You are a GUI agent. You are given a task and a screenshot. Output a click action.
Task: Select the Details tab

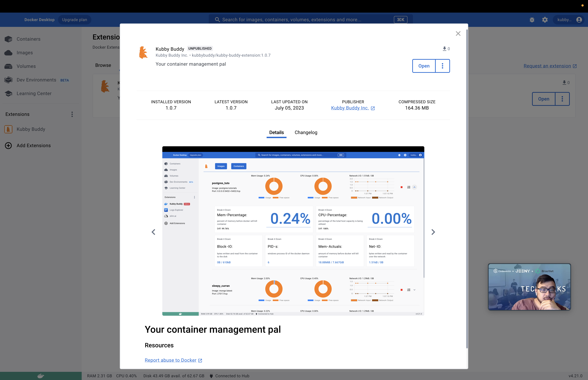pyautogui.click(x=276, y=133)
